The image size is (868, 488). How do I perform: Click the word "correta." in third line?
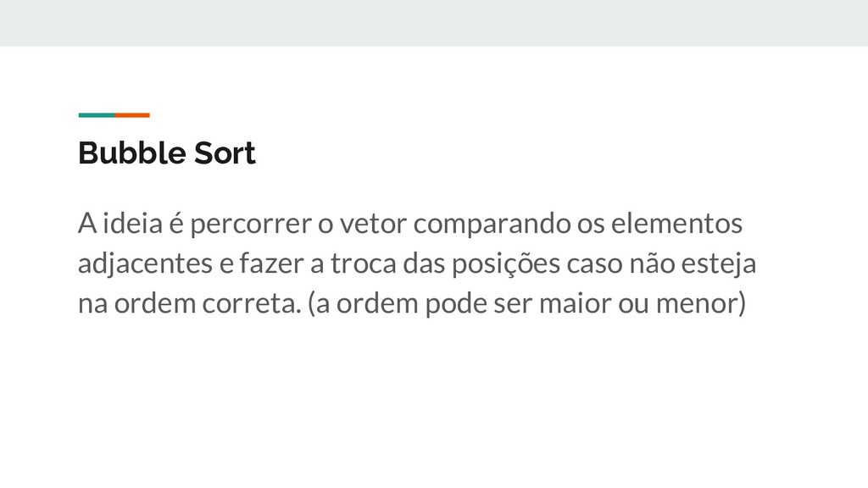(x=251, y=304)
